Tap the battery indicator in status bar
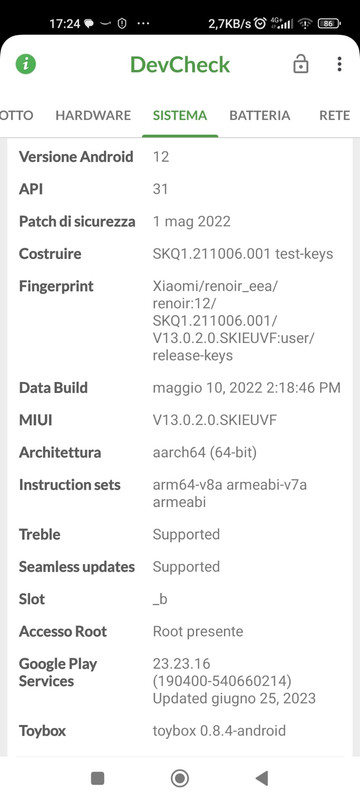This screenshot has width=360, height=800. coord(329,23)
